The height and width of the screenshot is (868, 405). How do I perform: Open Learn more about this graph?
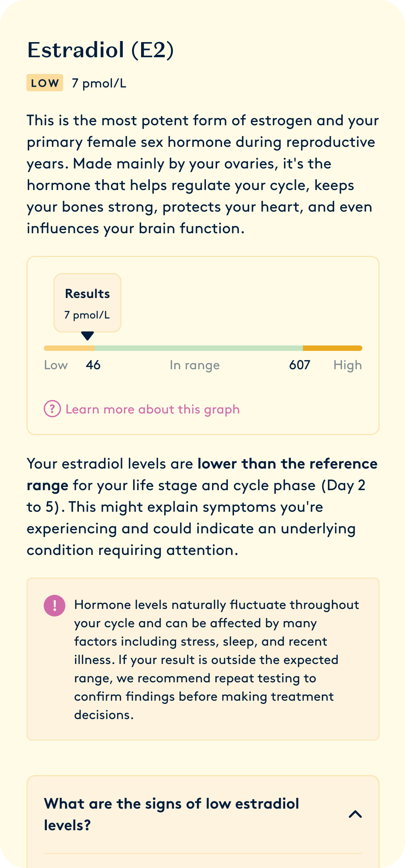click(x=152, y=409)
